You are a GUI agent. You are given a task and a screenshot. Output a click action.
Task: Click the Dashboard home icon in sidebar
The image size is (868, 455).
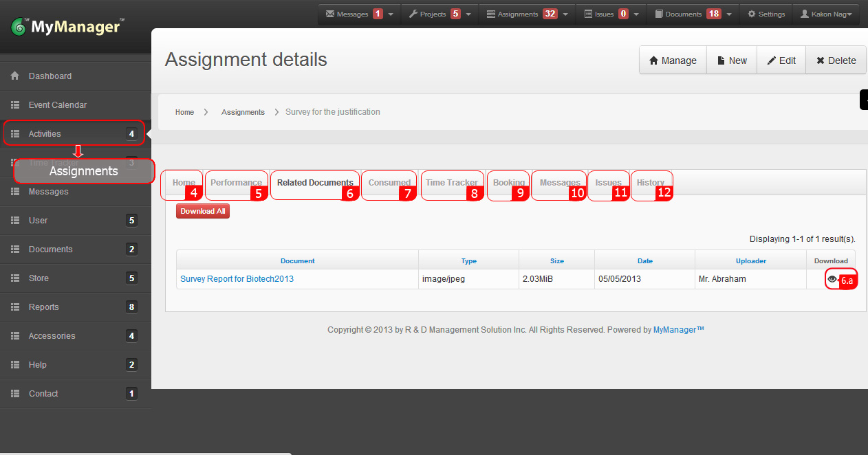14,76
